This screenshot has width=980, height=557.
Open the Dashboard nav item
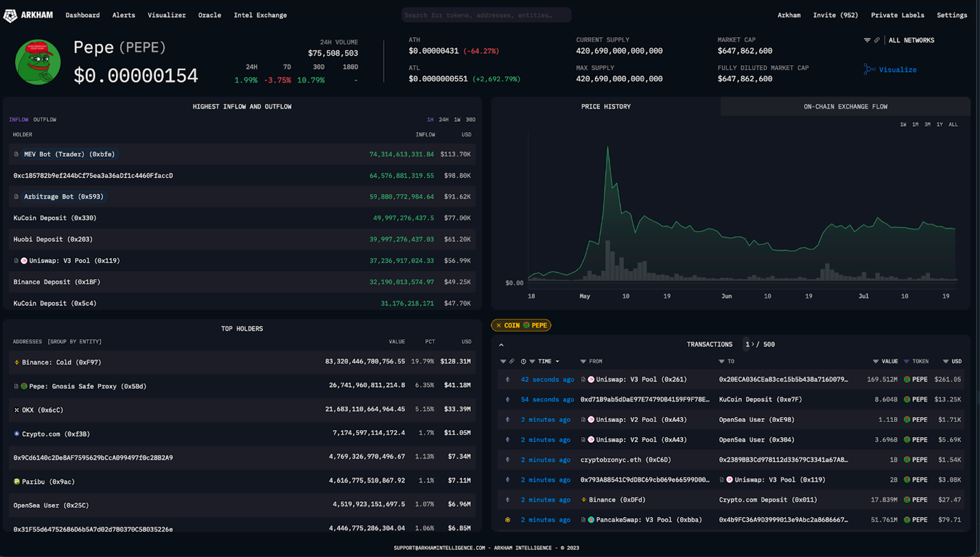[x=83, y=15]
